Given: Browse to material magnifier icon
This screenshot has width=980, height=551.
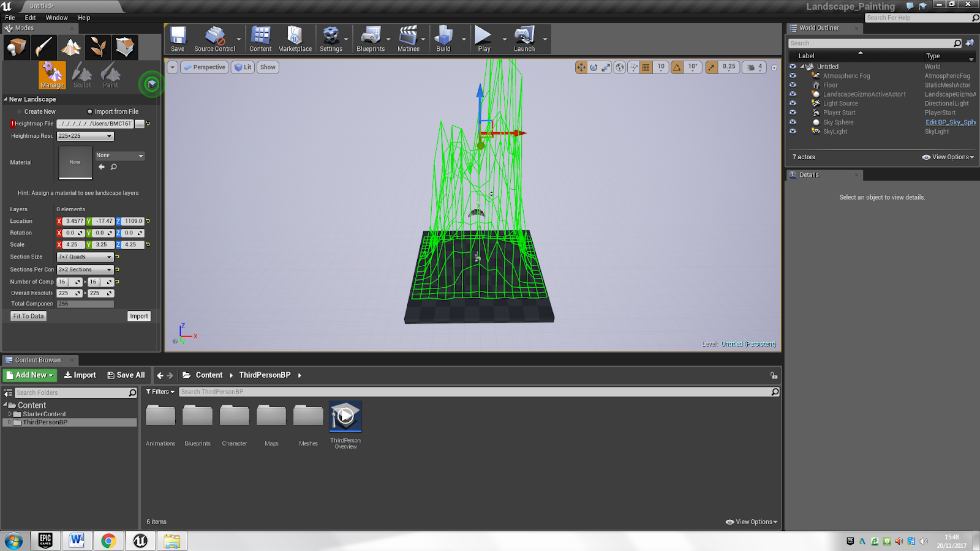Looking at the screenshot, I should [x=113, y=167].
